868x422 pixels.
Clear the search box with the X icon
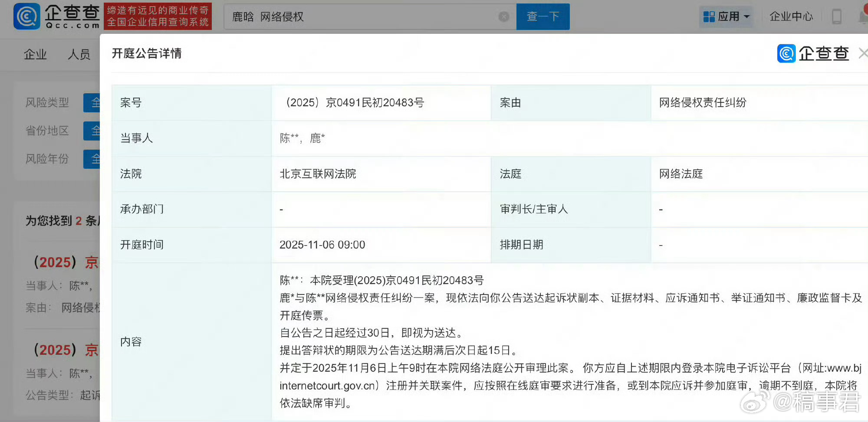point(503,16)
